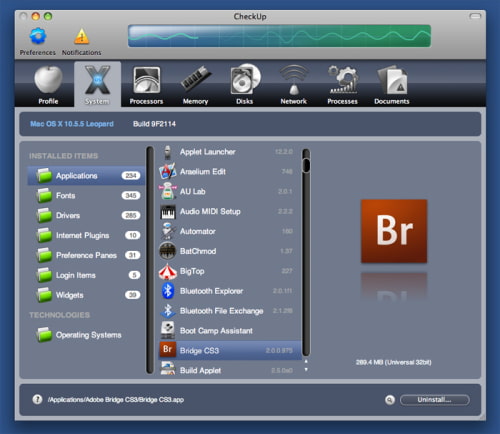Click the Boot Camp Assistant icon

tap(168, 330)
